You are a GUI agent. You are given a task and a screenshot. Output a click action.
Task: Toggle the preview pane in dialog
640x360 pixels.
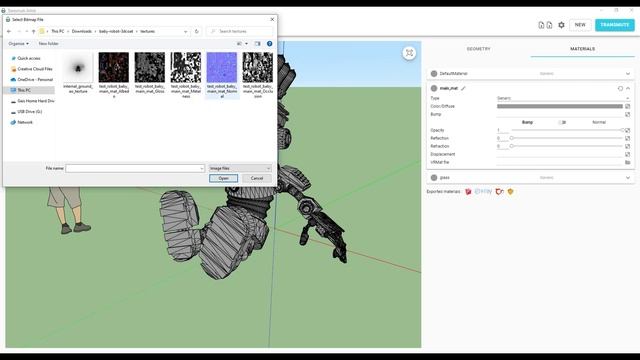tap(258, 44)
